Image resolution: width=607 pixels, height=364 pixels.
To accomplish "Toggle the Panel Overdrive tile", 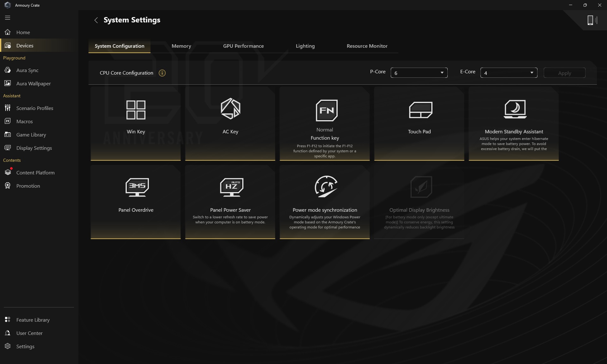I will [136, 202].
